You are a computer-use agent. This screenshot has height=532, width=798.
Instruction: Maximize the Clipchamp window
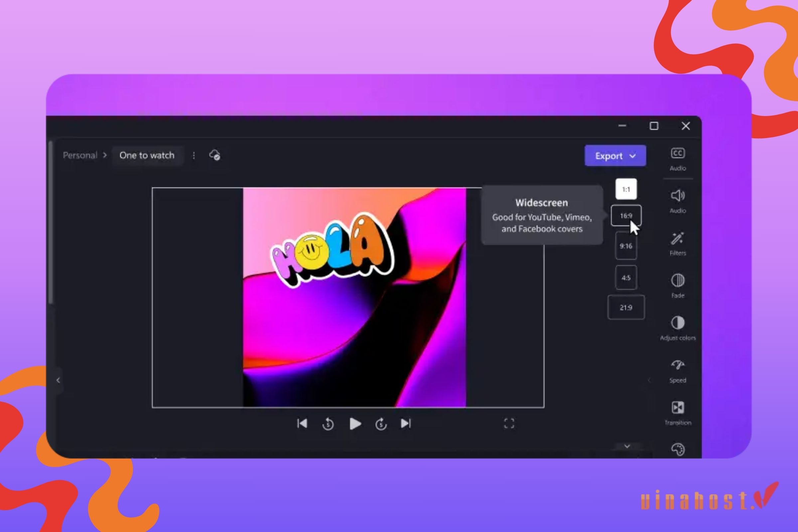(x=654, y=126)
